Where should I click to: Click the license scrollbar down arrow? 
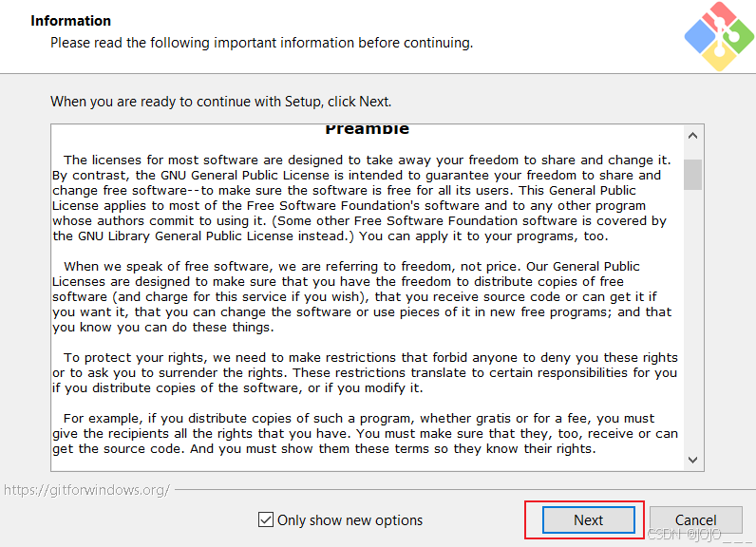point(692,460)
